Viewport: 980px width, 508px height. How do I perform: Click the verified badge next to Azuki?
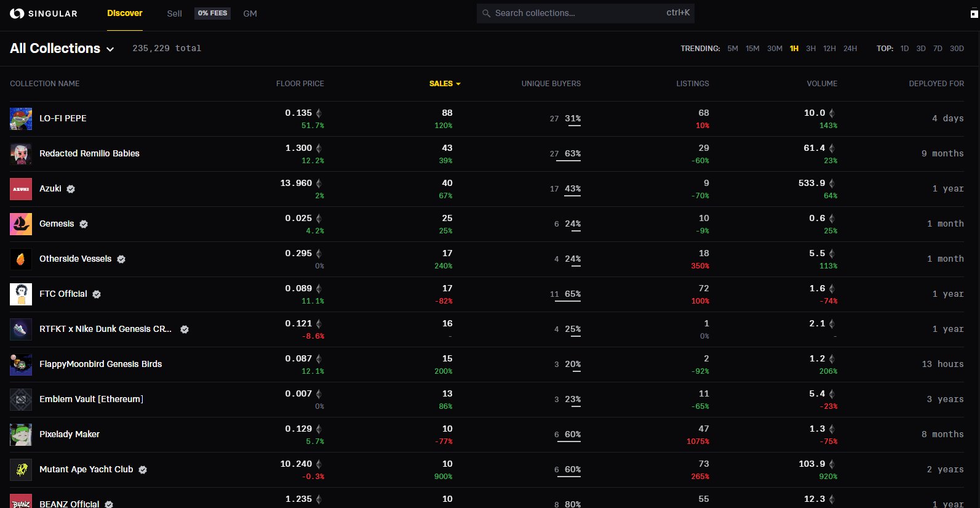(71, 189)
